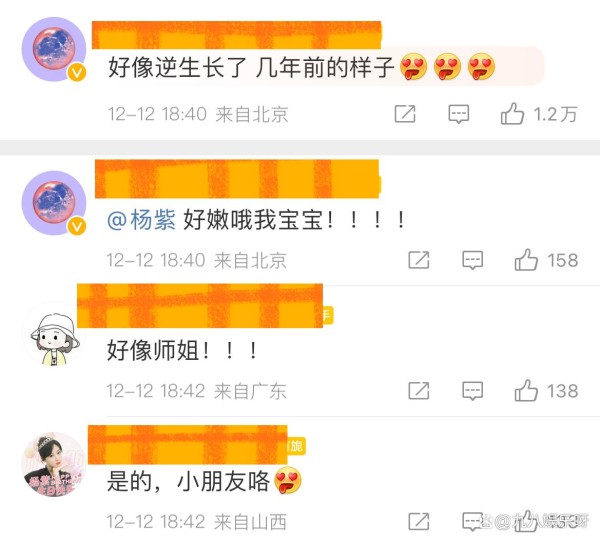Image resolution: width=600 pixels, height=542 pixels.
Task: Share the 好嫩哦我宝宝 comment
Action: pos(419,260)
